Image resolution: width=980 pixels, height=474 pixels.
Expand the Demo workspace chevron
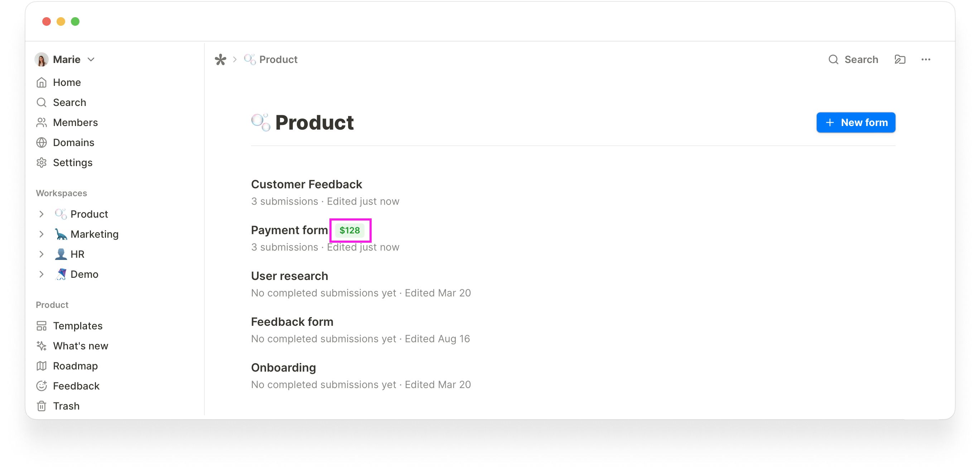coord(42,274)
